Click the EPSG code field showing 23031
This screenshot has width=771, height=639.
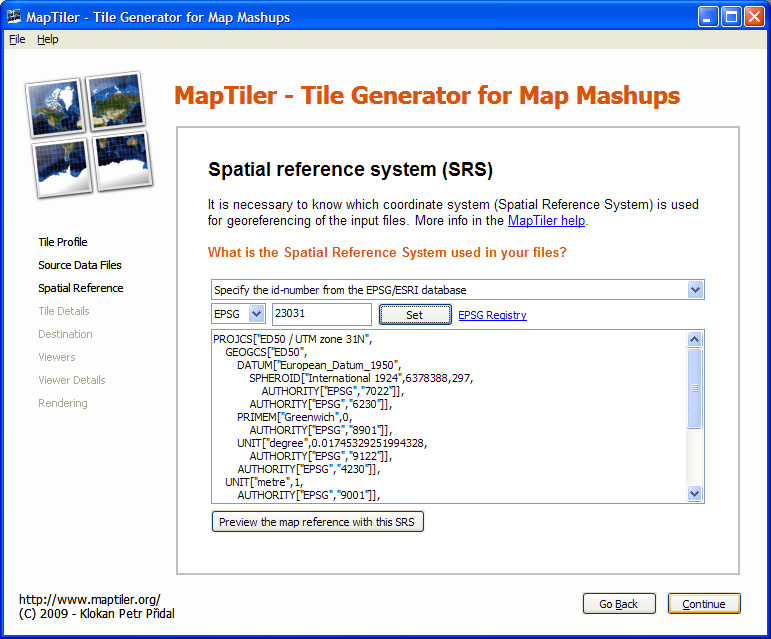[x=322, y=314]
